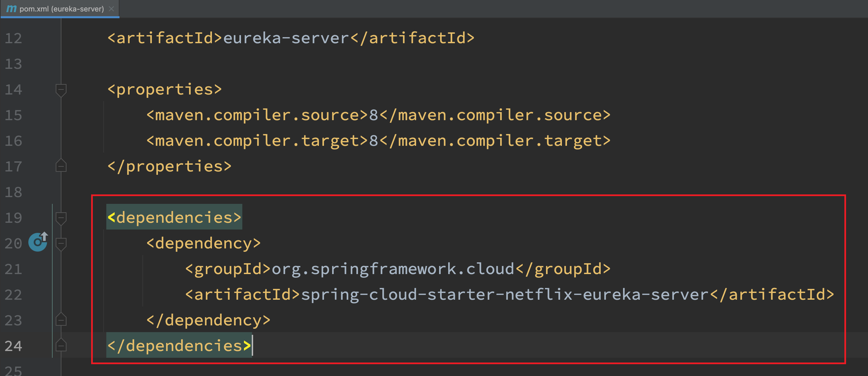Click line number 24 in gutter
The image size is (868, 376).
tap(13, 346)
